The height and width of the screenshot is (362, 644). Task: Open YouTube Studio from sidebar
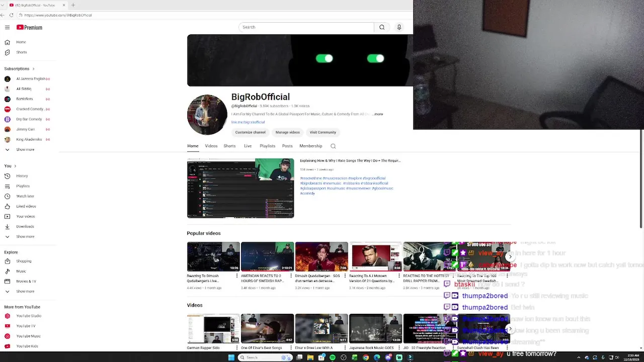click(28, 316)
